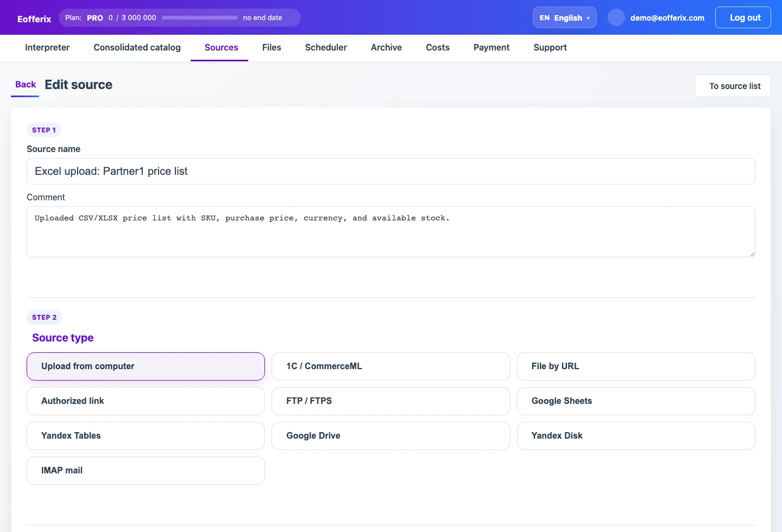The image size is (782, 532).
Task: Click the Comment label
Action: [46, 198]
